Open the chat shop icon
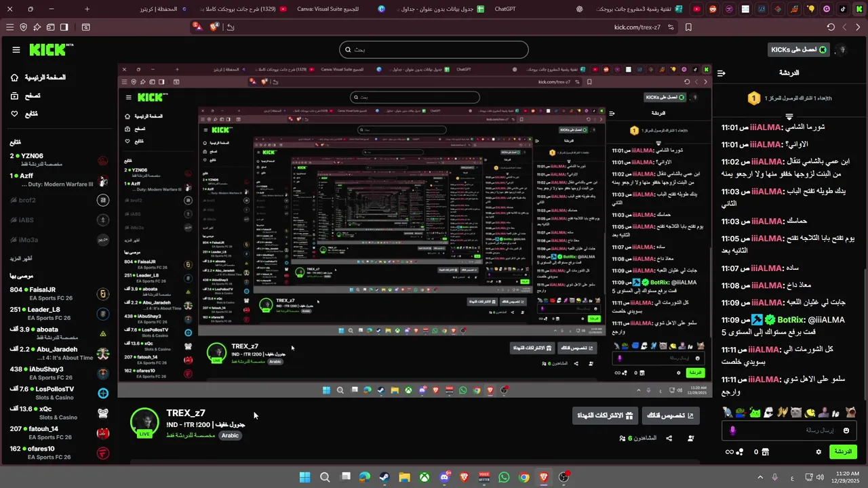The height and width of the screenshot is (488, 868). [x=765, y=451]
